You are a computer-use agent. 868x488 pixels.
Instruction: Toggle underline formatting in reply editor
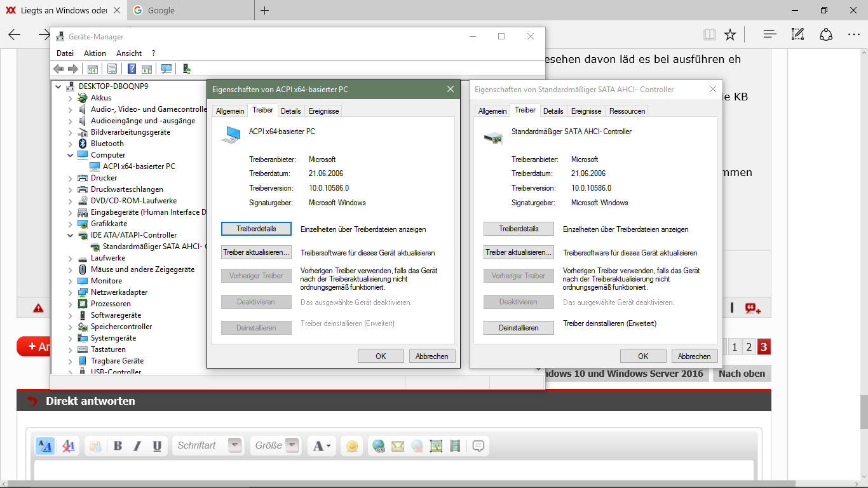pos(157,446)
